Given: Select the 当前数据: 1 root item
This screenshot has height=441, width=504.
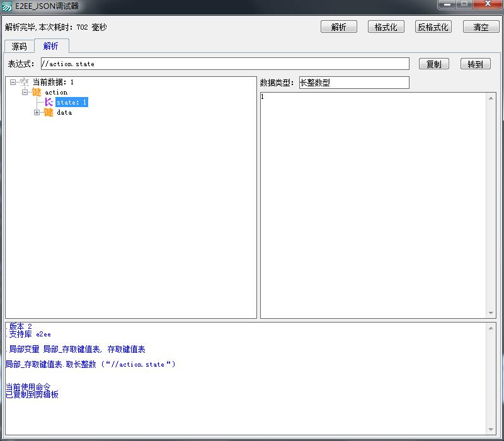Looking at the screenshot, I should click(x=53, y=83).
